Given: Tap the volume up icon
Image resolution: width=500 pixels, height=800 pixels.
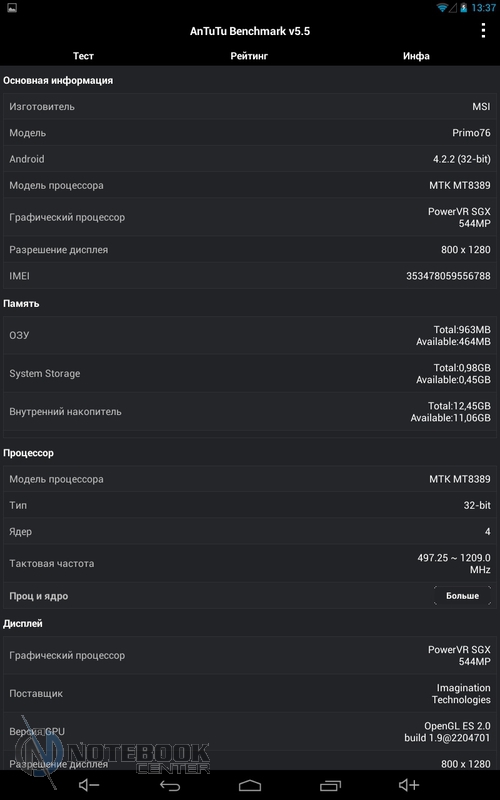Looking at the screenshot, I should tap(409, 785).
